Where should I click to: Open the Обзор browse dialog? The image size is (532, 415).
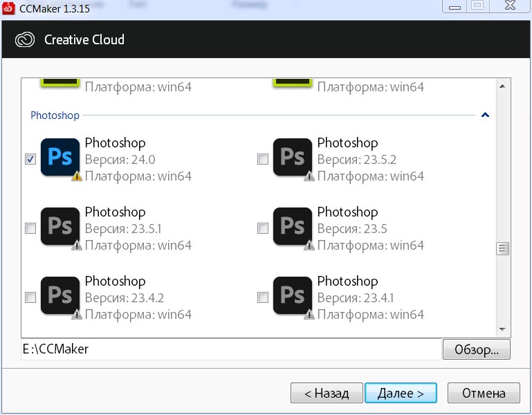coord(477,349)
